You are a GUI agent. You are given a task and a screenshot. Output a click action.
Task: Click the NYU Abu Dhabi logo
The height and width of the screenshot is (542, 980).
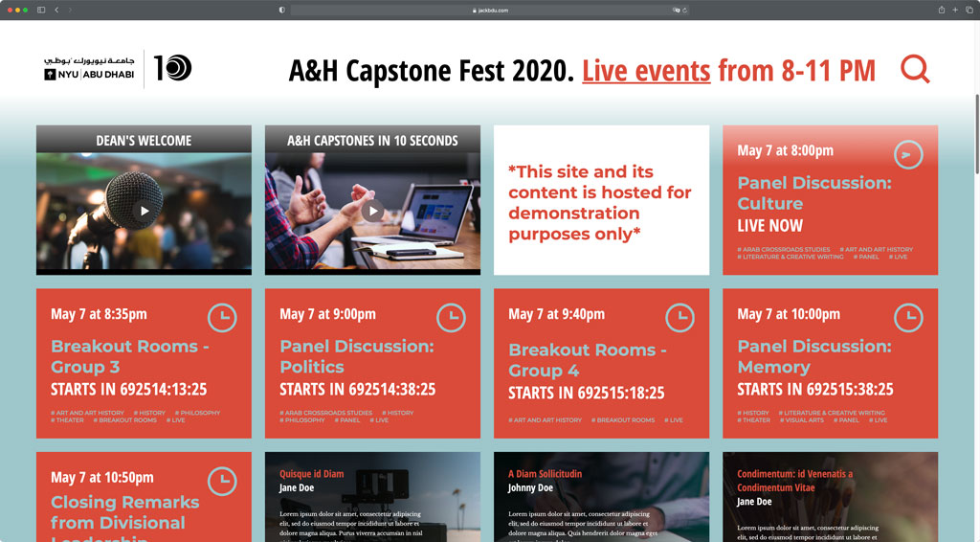pyautogui.click(x=89, y=68)
